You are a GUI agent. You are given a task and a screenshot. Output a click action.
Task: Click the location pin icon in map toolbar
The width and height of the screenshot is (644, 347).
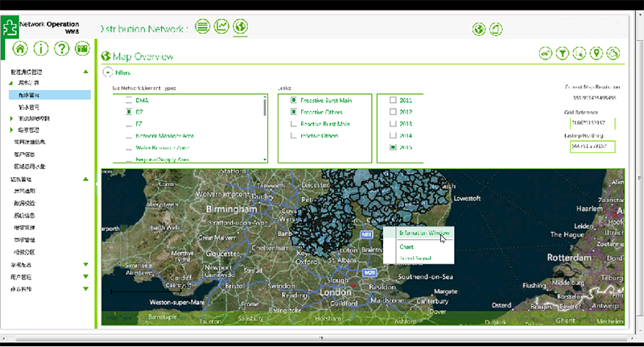597,53
